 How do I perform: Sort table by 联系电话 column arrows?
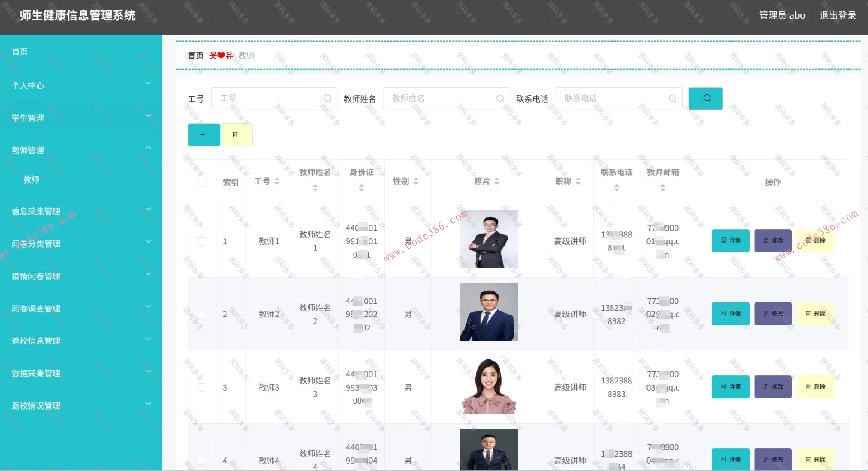point(617,188)
